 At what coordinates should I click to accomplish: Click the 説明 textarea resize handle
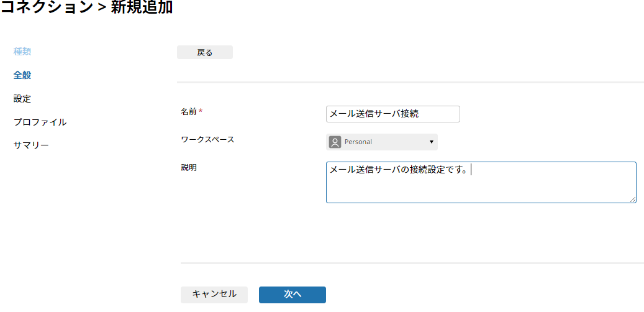(x=633, y=200)
